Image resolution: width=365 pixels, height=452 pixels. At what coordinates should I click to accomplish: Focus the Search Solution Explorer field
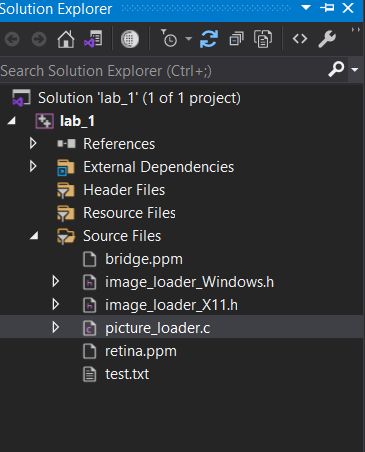click(x=162, y=71)
